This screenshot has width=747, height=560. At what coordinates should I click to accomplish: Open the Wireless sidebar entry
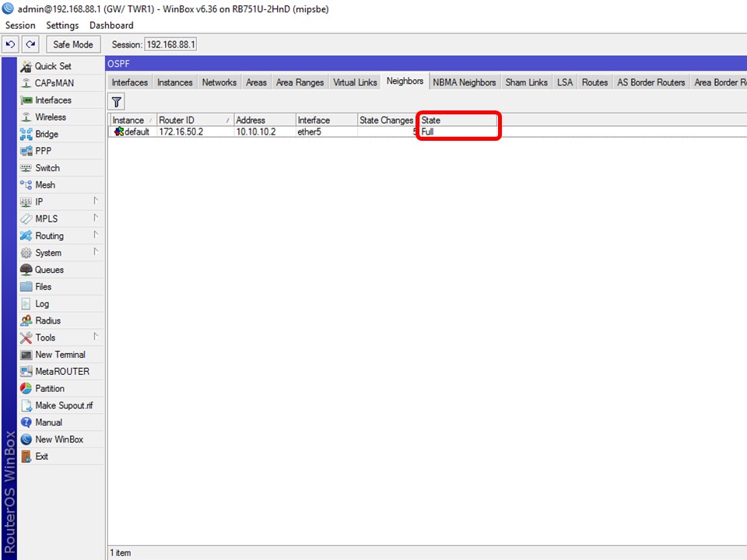(x=61, y=117)
